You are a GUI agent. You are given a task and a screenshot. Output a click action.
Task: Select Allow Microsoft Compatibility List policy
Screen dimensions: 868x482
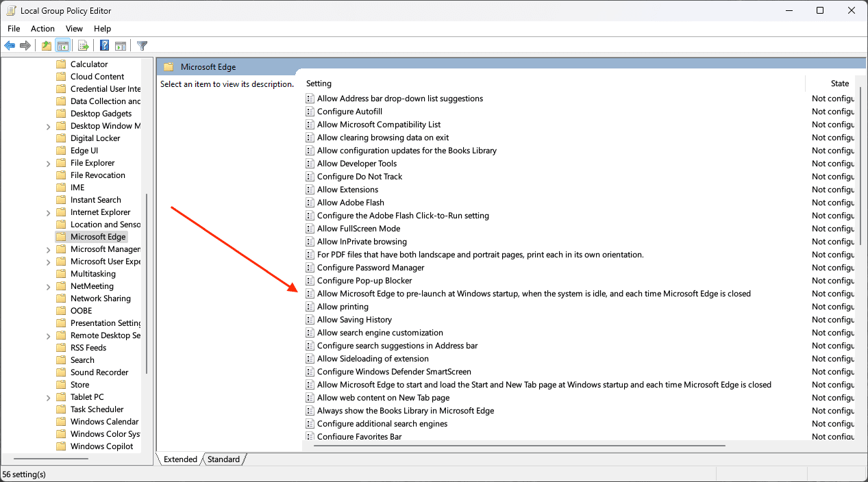pyautogui.click(x=379, y=125)
